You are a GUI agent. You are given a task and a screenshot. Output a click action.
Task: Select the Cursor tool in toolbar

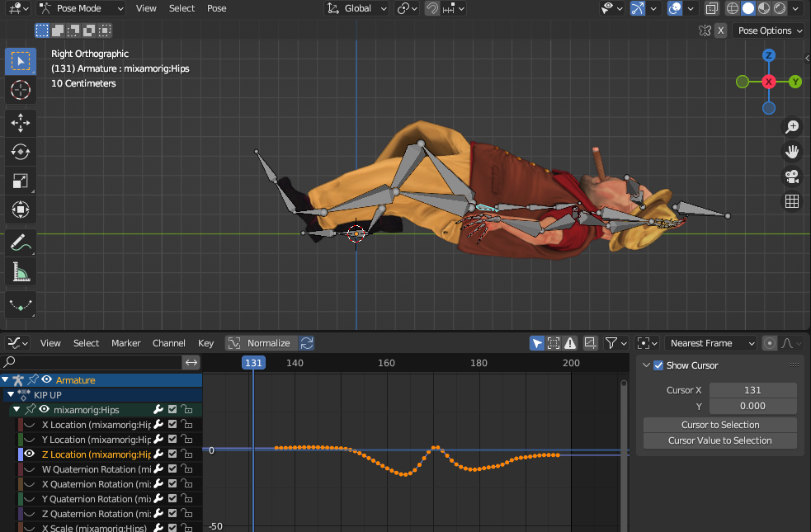click(x=21, y=90)
